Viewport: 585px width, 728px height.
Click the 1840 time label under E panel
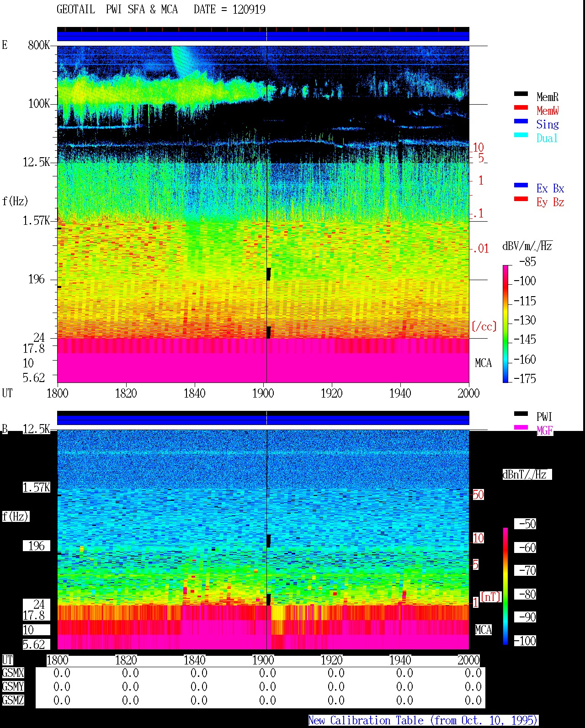(x=195, y=393)
